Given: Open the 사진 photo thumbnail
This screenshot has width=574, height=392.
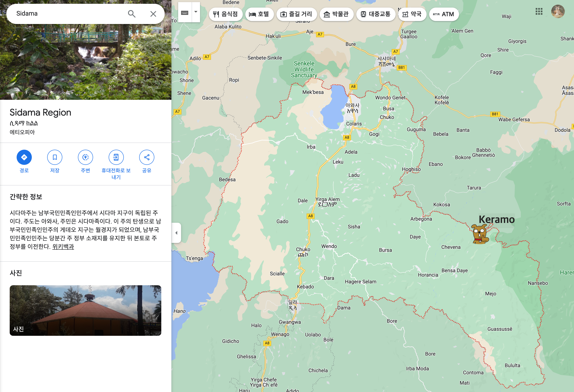Looking at the screenshot, I should tap(85, 310).
